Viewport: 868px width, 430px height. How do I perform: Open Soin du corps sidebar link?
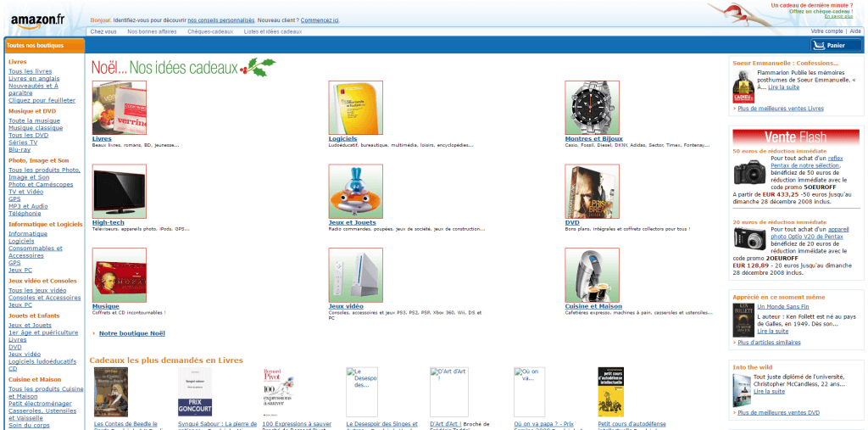[x=29, y=426]
